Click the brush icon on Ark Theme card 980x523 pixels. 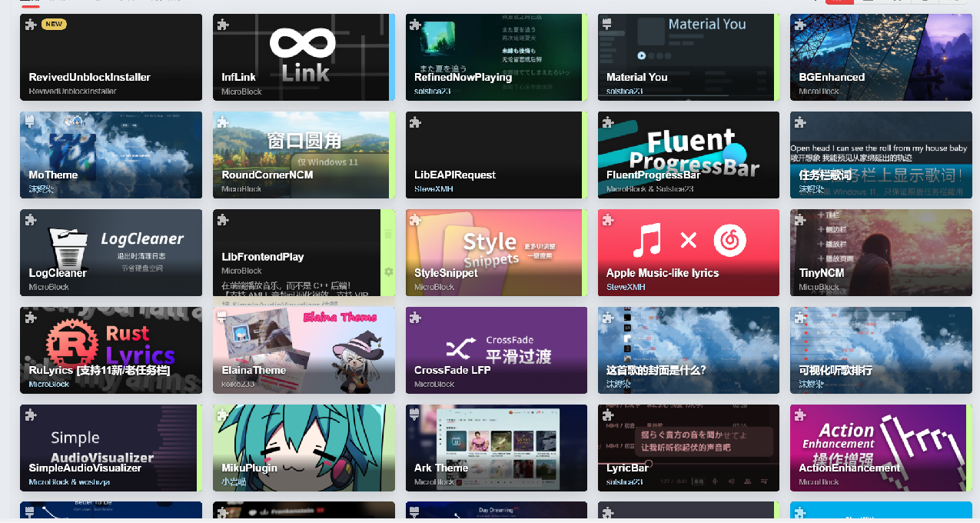click(x=416, y=415)
